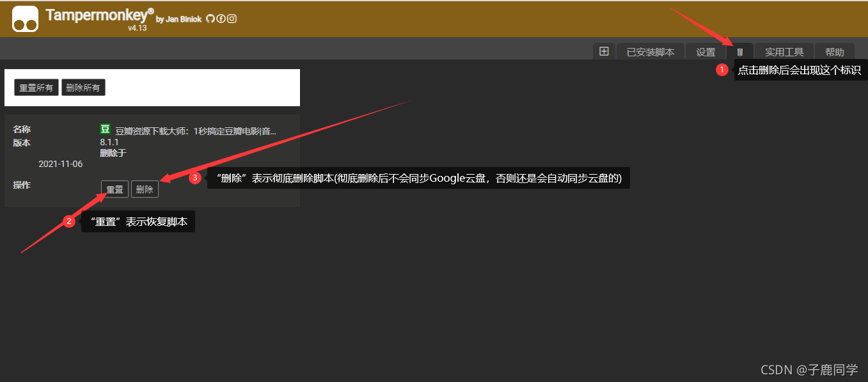868x382 pixels.
Task: Click the Tampermonkey logo icon
Action: pos(25,19)
